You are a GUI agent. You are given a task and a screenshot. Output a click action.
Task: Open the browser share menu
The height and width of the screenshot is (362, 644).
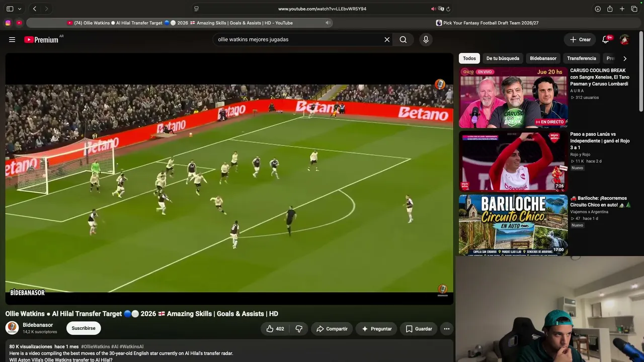coord(610,9)
